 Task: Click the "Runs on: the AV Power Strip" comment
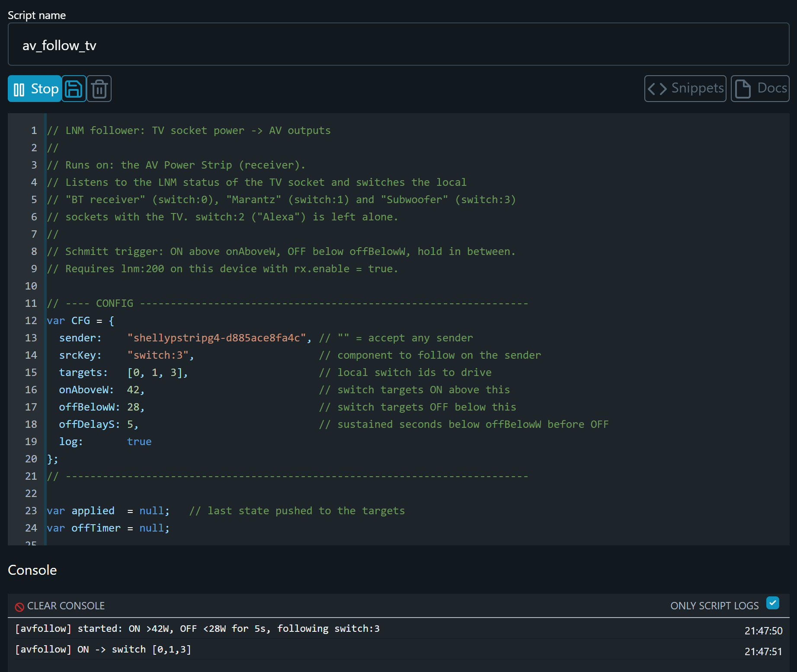[x=176, y=165]
